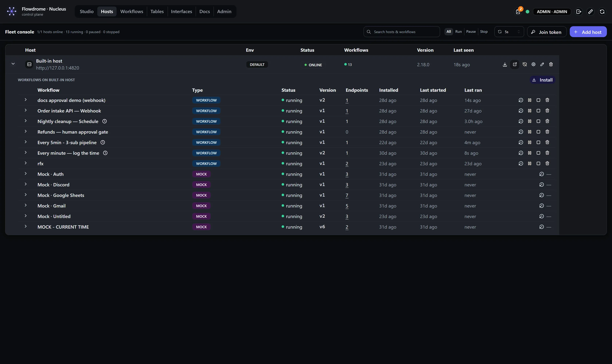
Task: Open the Interfaces tab
Action: click(x=181, y=11)
